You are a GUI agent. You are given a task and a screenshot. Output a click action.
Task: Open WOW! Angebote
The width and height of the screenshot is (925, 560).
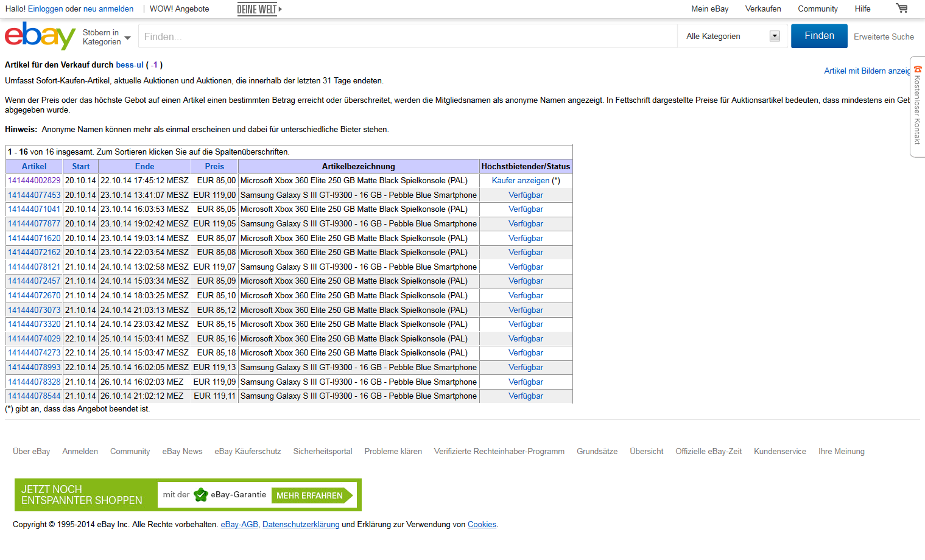point(180,9)
